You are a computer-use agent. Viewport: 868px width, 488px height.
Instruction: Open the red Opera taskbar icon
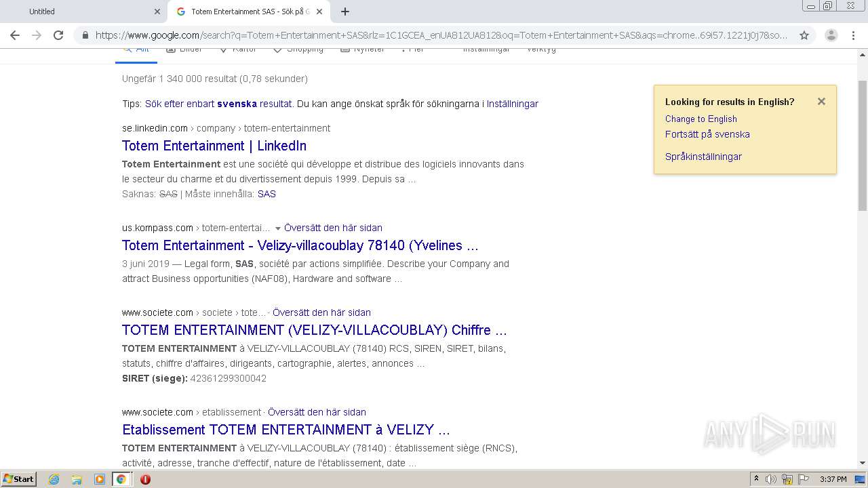[x=145, y=479]
